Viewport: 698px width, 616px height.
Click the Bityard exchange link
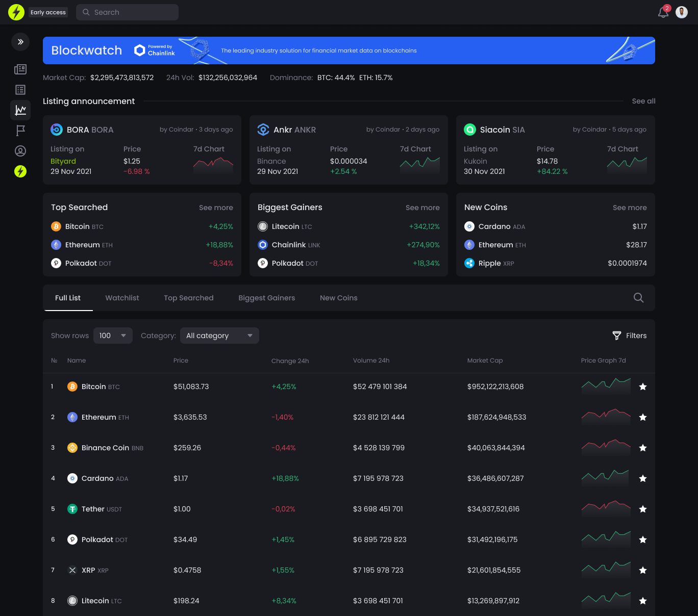(63, 161)
